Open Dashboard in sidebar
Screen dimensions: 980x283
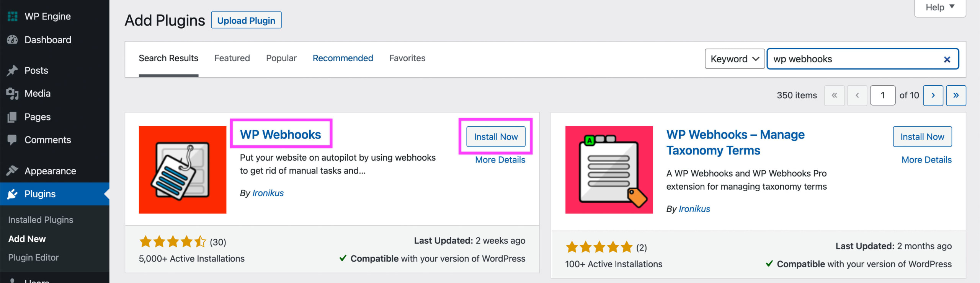click(48, 40)
